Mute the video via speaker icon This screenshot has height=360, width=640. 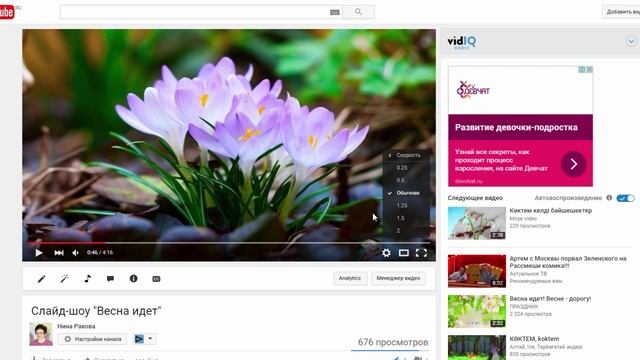click(x=76, y=253)
